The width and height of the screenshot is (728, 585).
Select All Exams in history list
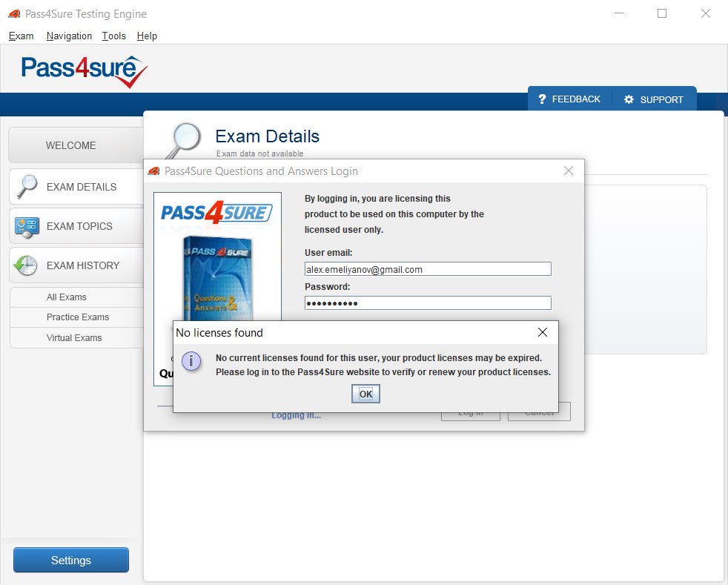click(x=76, y=297)
